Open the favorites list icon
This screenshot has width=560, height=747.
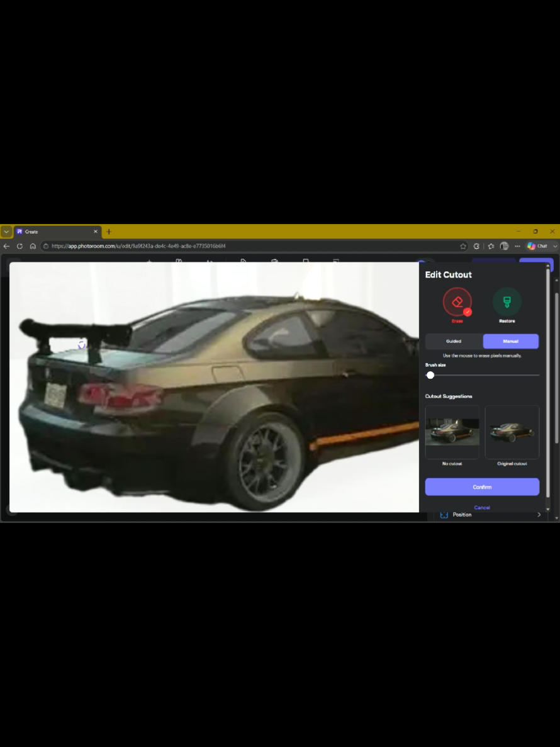491,246
